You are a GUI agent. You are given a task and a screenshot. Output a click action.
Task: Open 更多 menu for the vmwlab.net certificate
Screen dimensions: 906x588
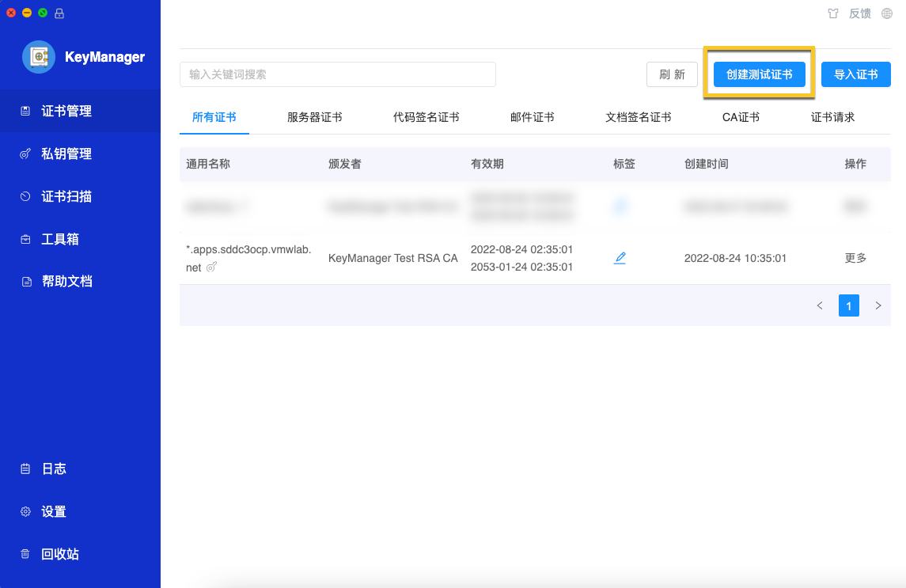855,258
